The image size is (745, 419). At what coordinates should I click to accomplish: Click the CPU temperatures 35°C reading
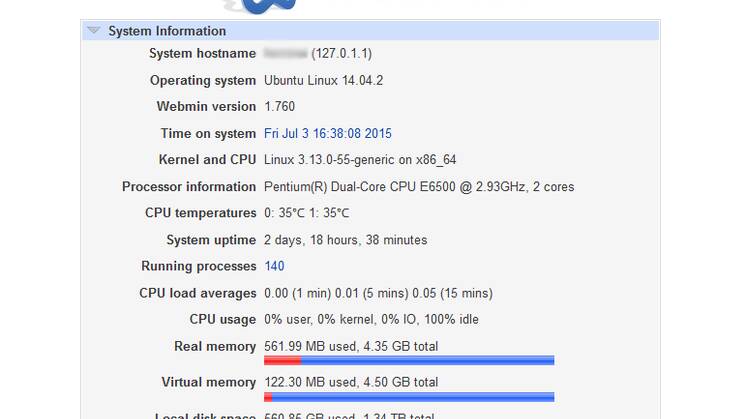(x=306, y=213)
